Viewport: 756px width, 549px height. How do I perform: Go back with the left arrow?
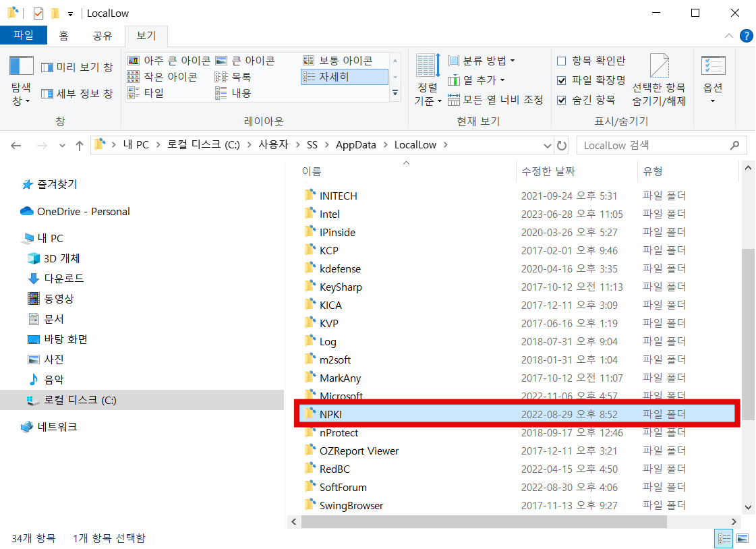point(16,145)
